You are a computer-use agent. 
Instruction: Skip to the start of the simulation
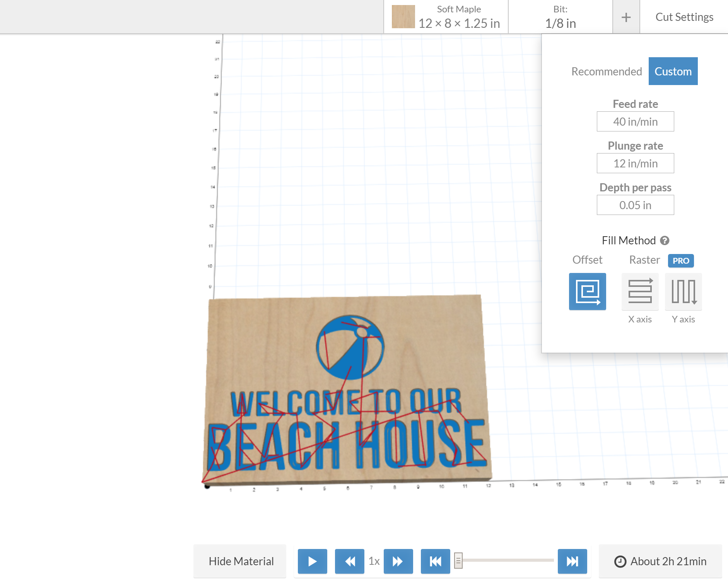(x=435, y=561)
